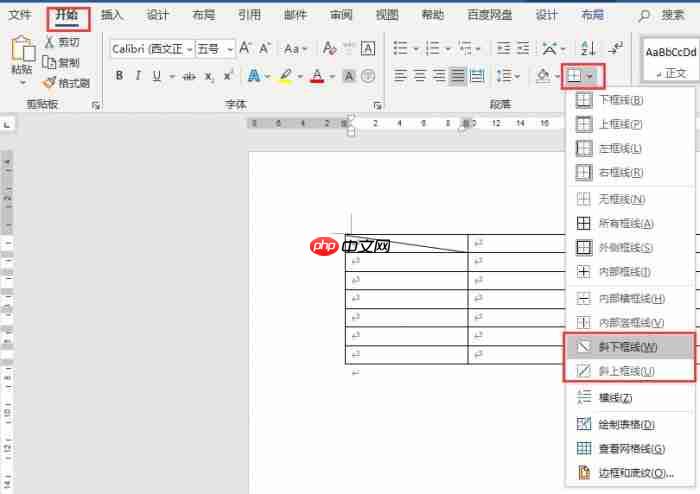
Task: Click the Cut (剪切) scissors icon
Action: [x=49, y=42]
